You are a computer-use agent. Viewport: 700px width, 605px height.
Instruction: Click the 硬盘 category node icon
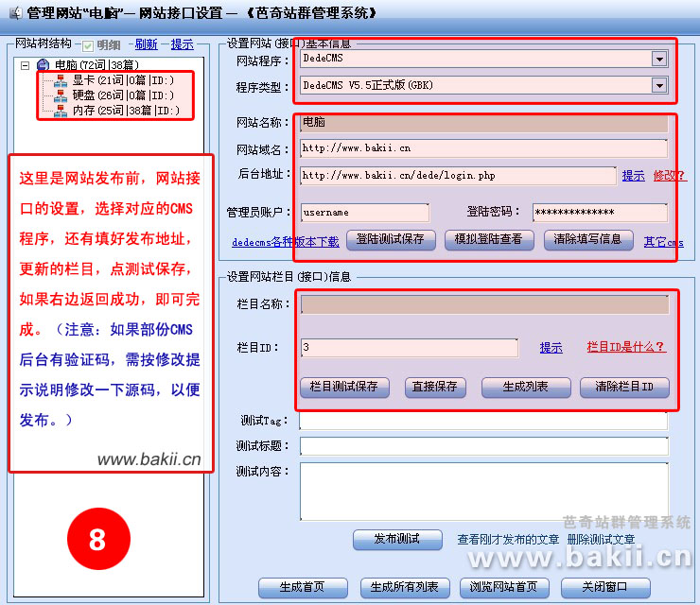click(61, 95)
